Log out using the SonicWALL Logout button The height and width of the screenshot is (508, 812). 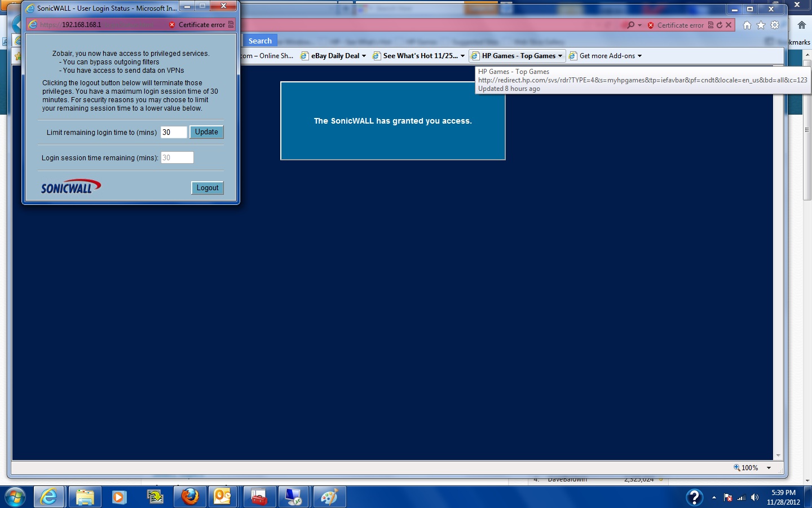click(208, 188)
